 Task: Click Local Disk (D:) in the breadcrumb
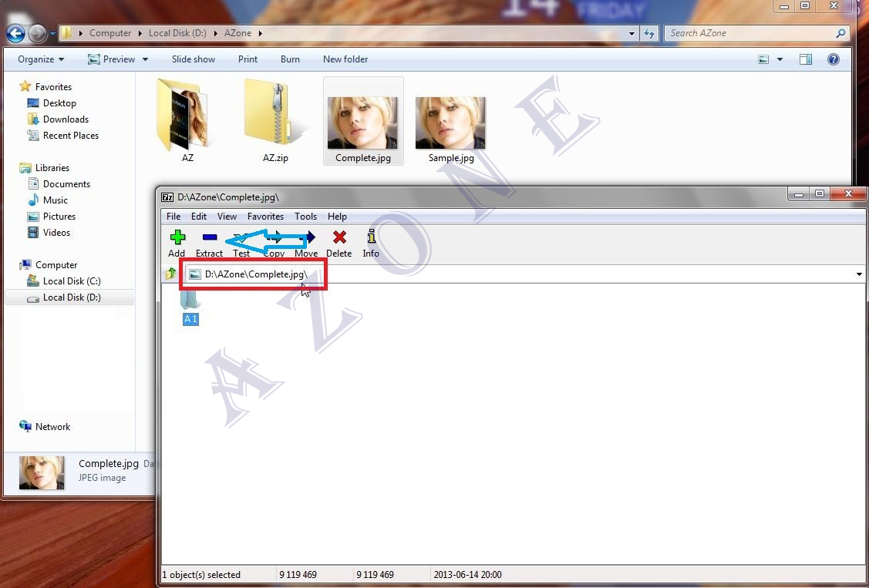pyautogui.click(x=177, y=33)
